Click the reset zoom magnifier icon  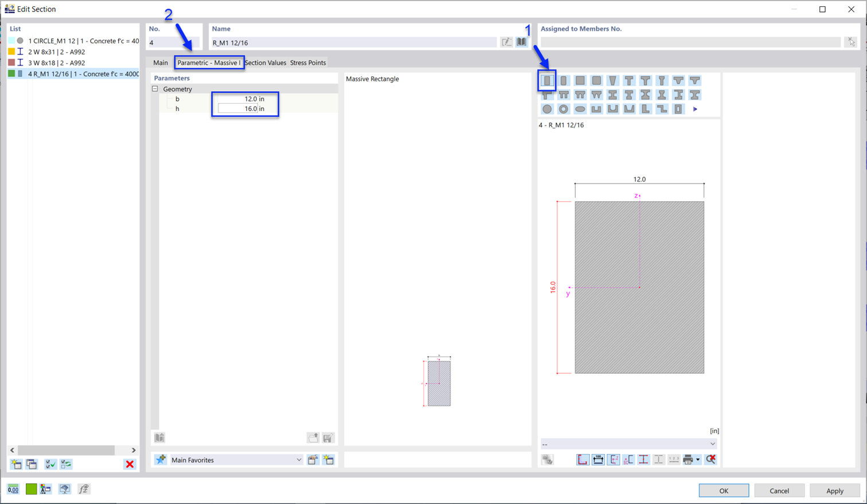tap(711, 459)
